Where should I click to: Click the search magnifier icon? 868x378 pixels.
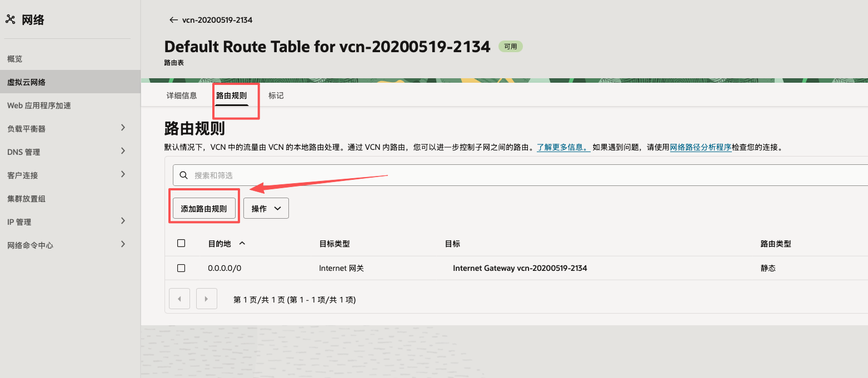(184, 175)
